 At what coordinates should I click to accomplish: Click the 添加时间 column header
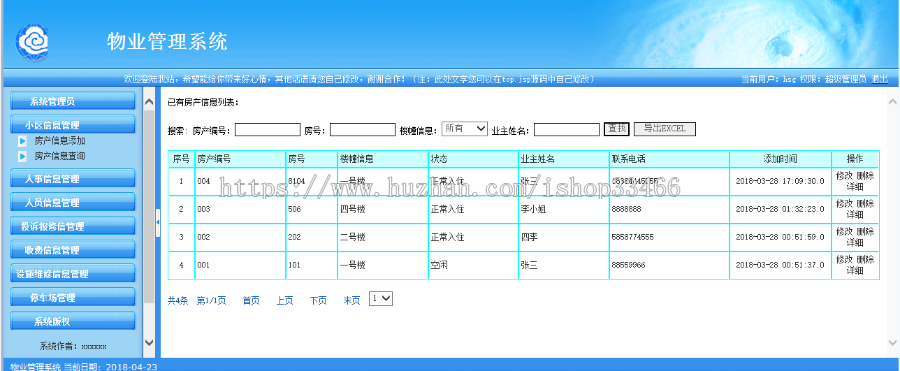(x=780, y=159)
